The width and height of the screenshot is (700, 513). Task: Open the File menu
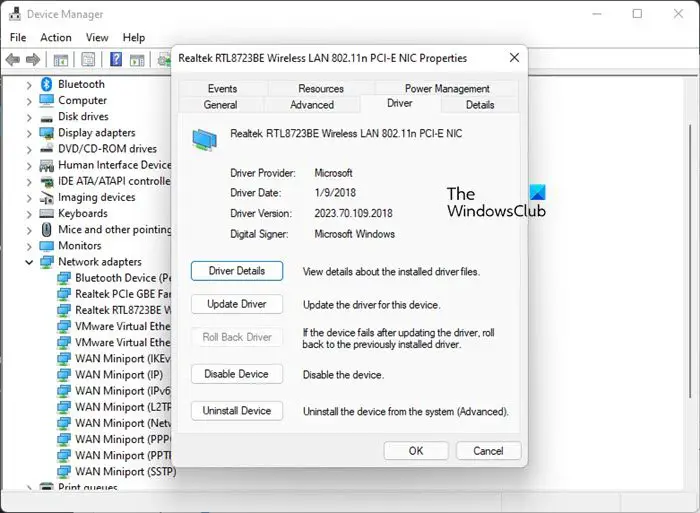tap(18, 38)
